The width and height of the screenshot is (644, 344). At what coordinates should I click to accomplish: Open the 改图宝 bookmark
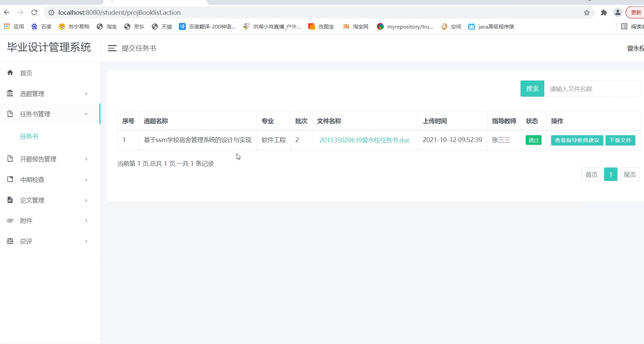(x=321, y=26)
